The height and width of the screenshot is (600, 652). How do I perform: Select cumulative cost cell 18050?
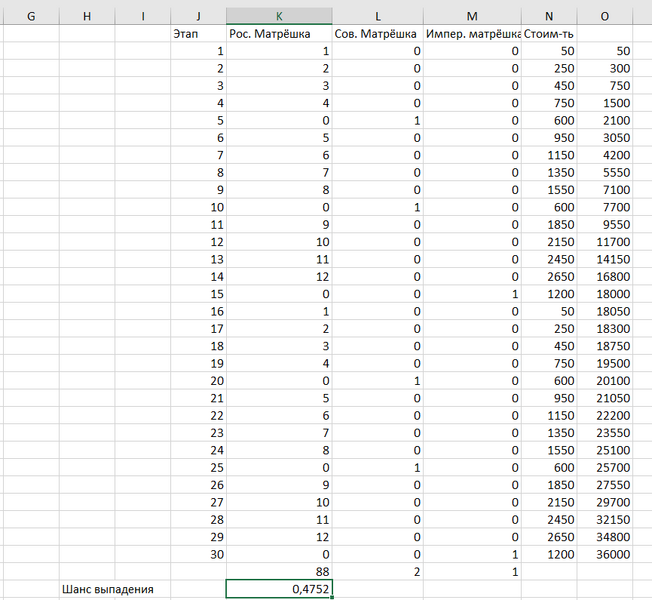coord(605,311)
